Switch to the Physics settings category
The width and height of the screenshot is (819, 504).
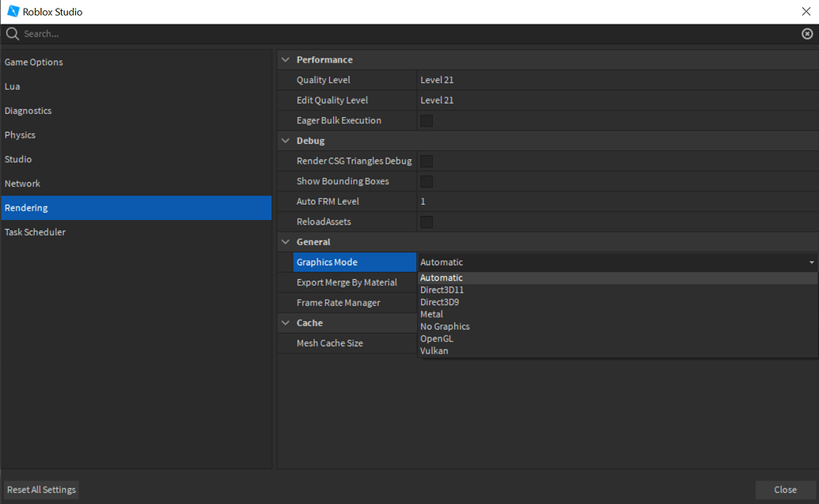(x=20, y=135)
